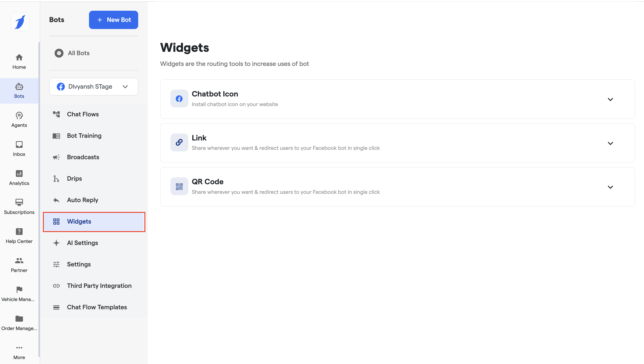Go to the Agents icon
This screenshot has width=644, height=364.
point(19,115)
